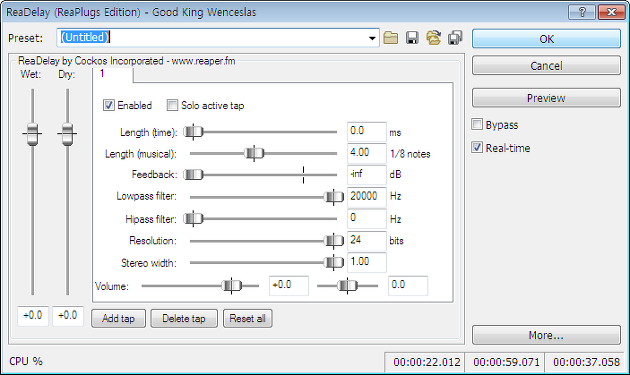Click the Reset all button

(248, 318)
